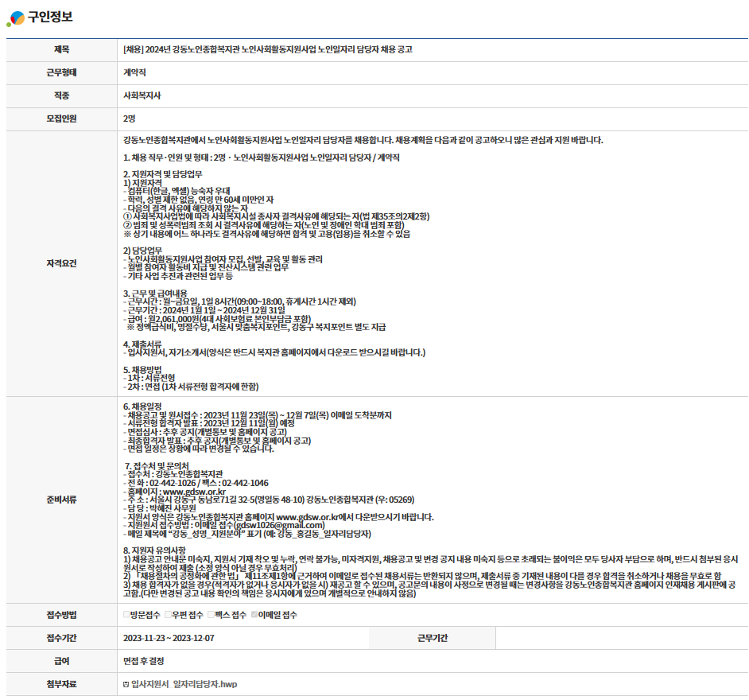749x700 pixels.
Task: Click the job posting title text
Action: (268, 49)
